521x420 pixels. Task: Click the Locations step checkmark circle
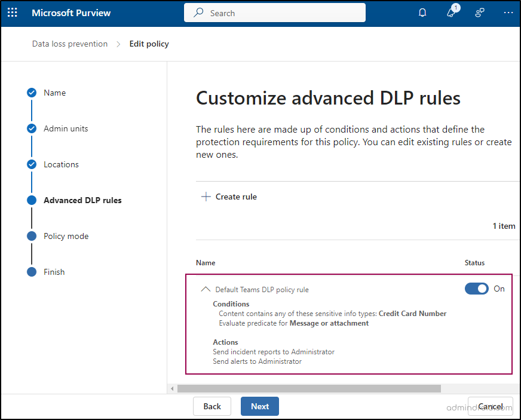[32, 164]
